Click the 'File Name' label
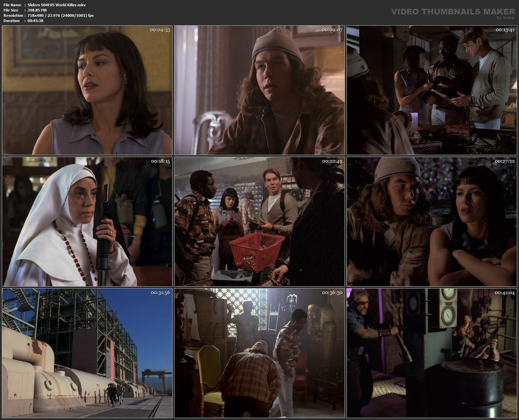This screenshot has height=420, width=519. (12, 5)
